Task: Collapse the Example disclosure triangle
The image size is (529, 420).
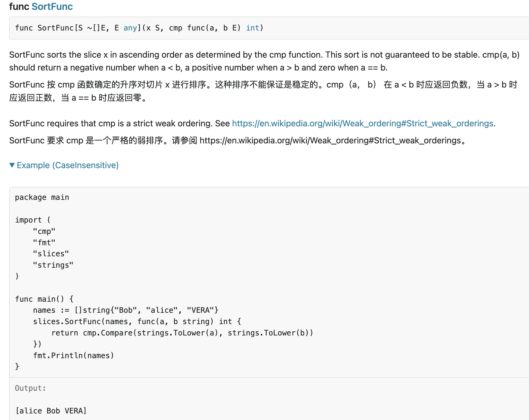Action: pyautogui.click(x=12, y=165)
